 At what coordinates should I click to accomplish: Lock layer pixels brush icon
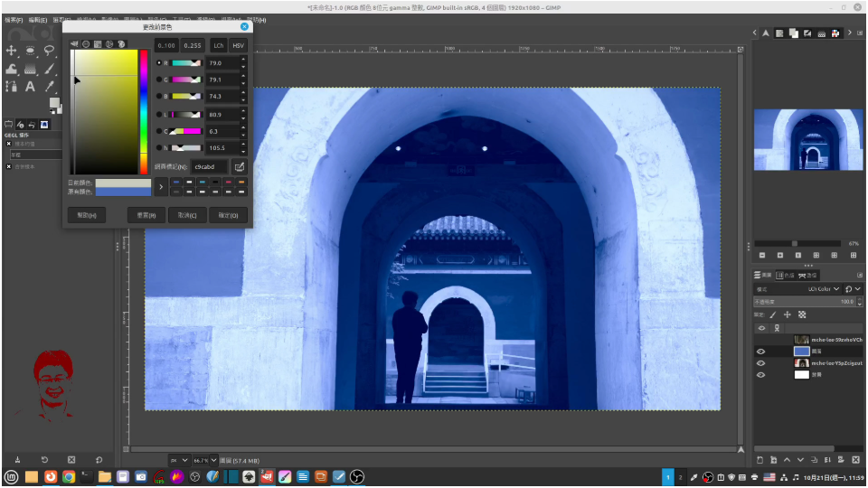click(x=773, y=314)
